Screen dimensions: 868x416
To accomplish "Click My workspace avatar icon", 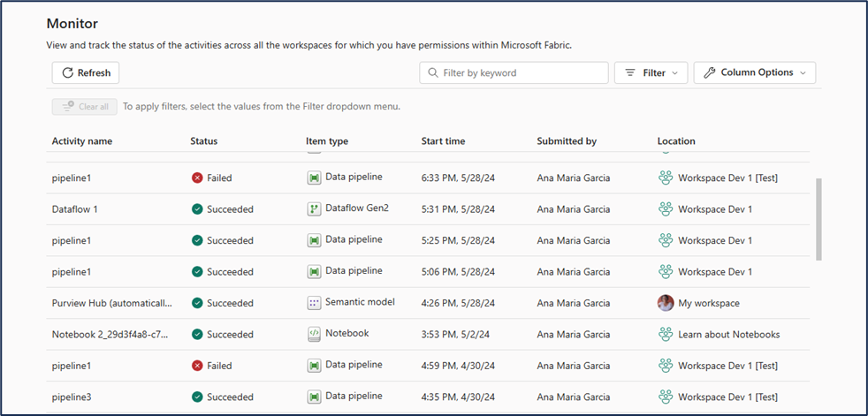I will click(666, 303).
